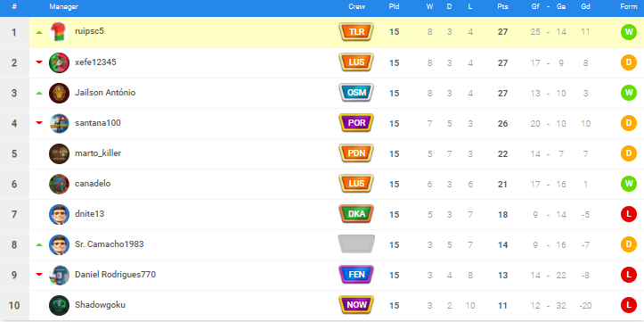The width and height of the screenshot is (644, 322).
Task: Click xefe12345's profile avatar
Action: [x=59, y=62]
